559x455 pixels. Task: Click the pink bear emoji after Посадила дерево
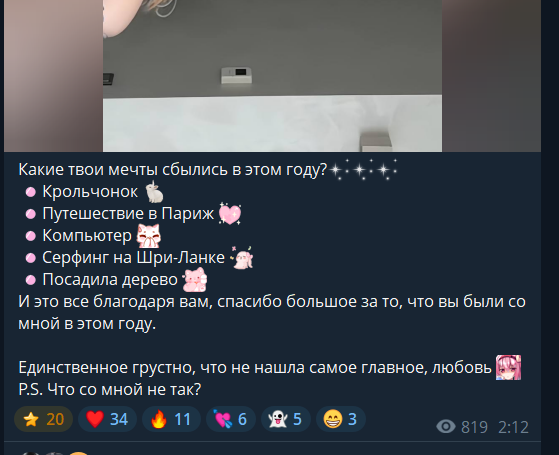(195, 280)
